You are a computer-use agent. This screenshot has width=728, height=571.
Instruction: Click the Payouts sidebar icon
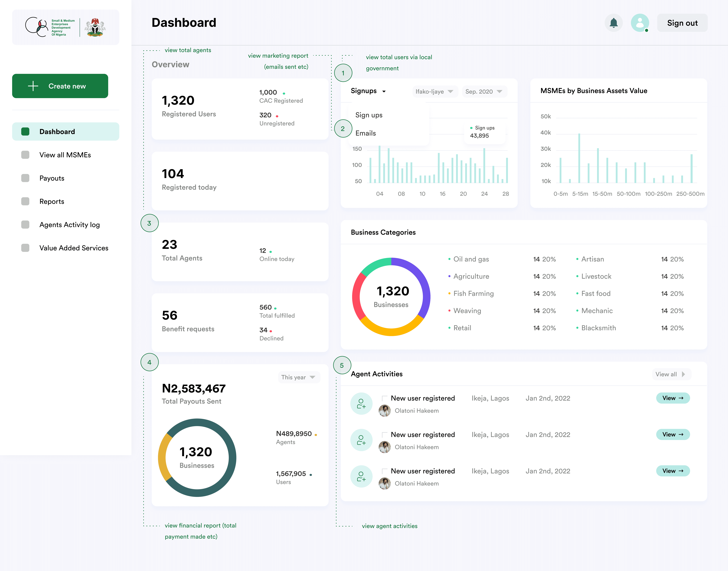(25, 178)
